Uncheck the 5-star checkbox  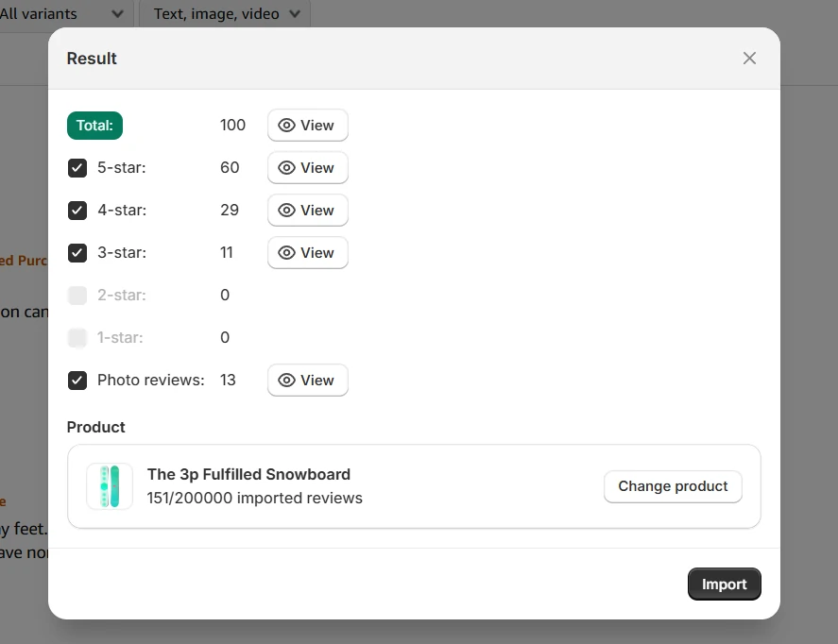point(77,168)
